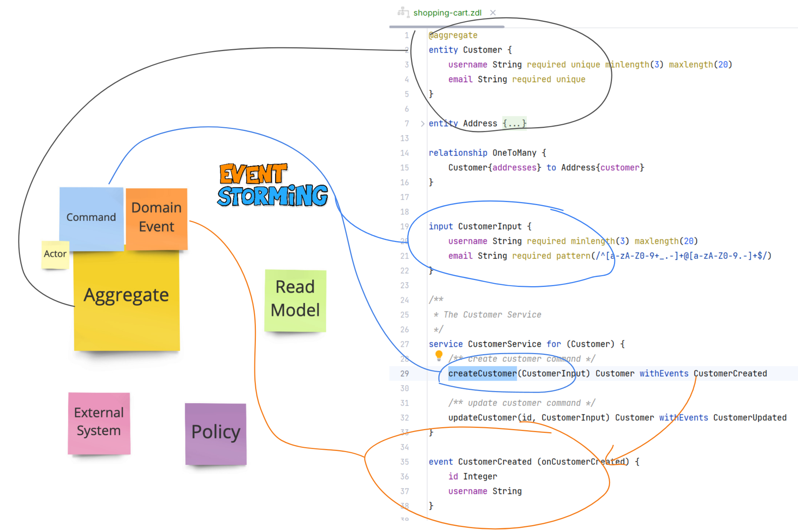
Task: Select the Command sticky note
Action: pos(91,217)
